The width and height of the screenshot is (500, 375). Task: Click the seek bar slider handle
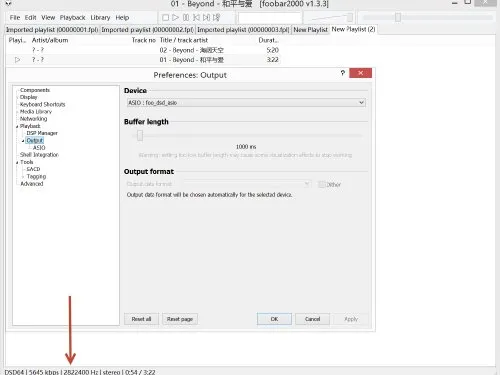[398, 17]
